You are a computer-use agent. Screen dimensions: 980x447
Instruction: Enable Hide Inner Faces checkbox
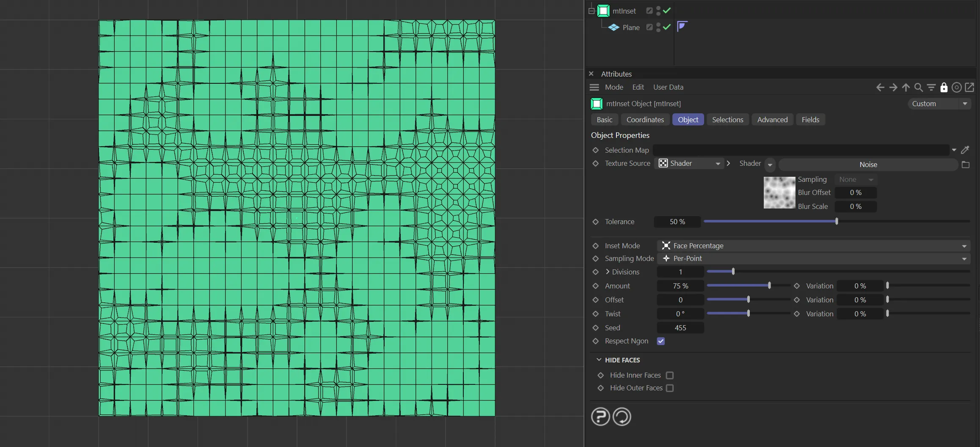669,375
